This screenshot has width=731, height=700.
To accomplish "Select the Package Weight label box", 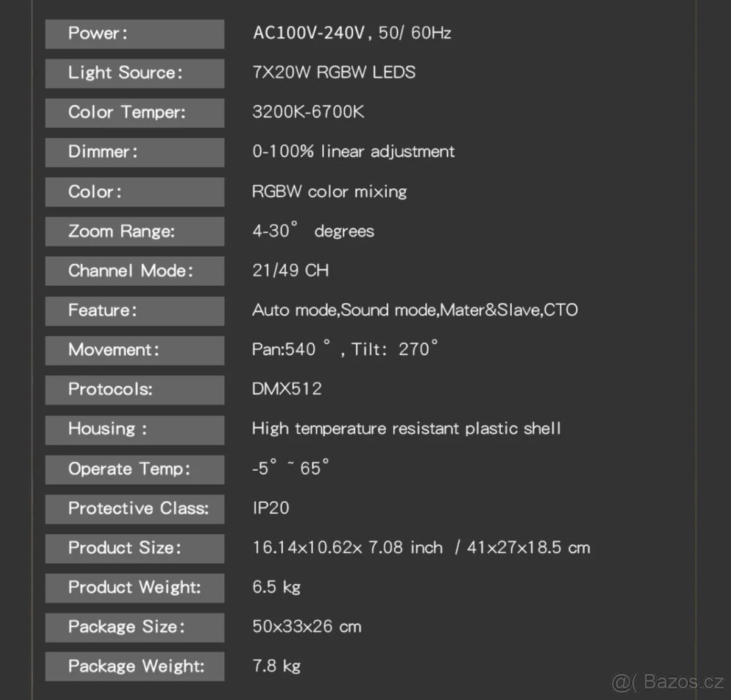I will [x=135, y=666].
